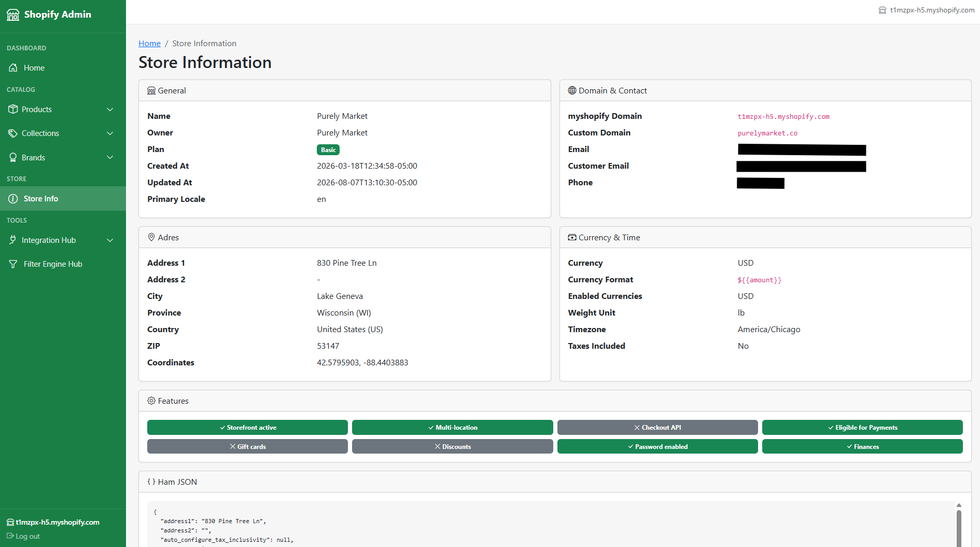
Task: Click the Basic plan badge
Action: [x=328, y=150]
